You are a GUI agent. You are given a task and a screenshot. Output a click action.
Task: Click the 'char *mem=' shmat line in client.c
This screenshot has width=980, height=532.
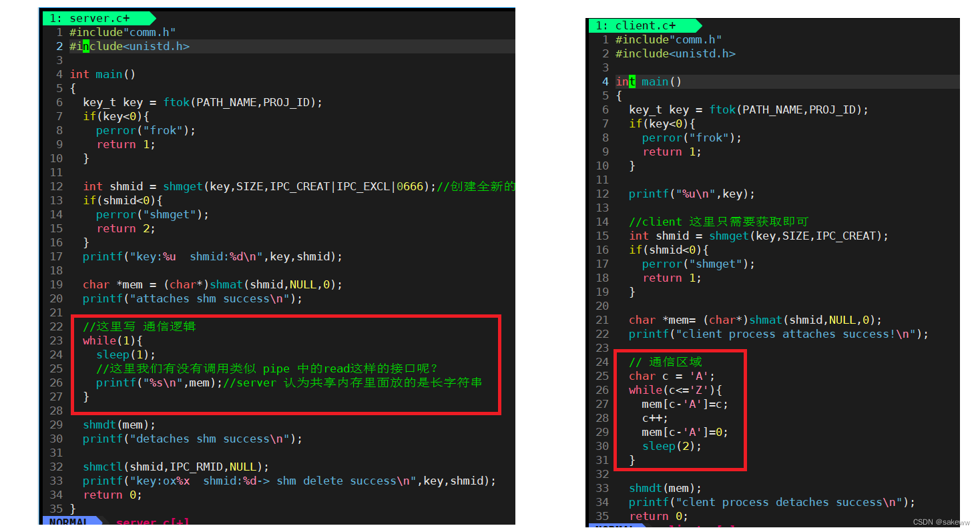[756, 320]
